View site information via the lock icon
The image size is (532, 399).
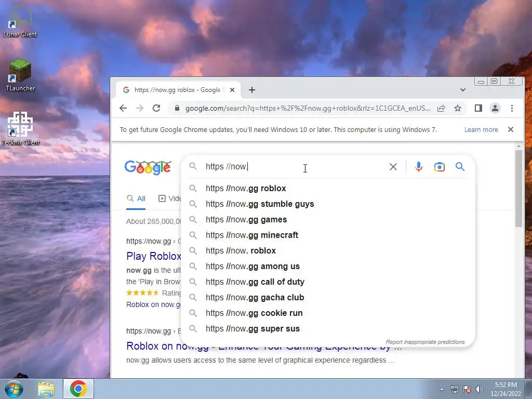click(x=177, y=108)
